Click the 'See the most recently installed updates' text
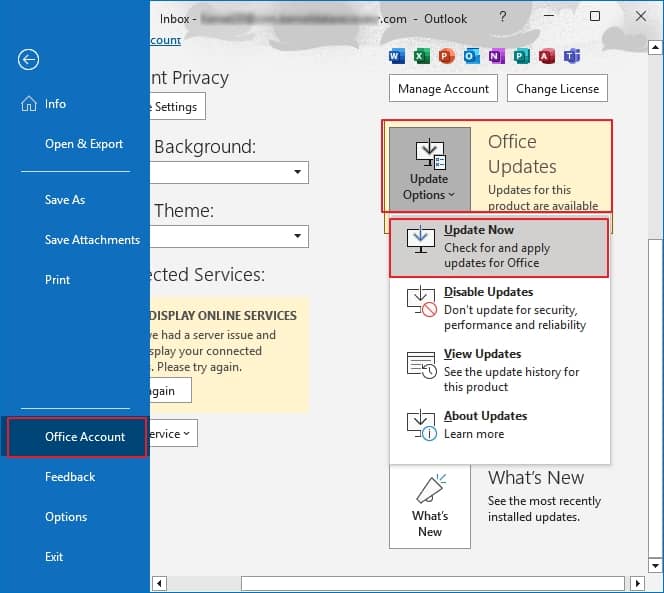Screen dimensions: 664x593 click(544, 509)
